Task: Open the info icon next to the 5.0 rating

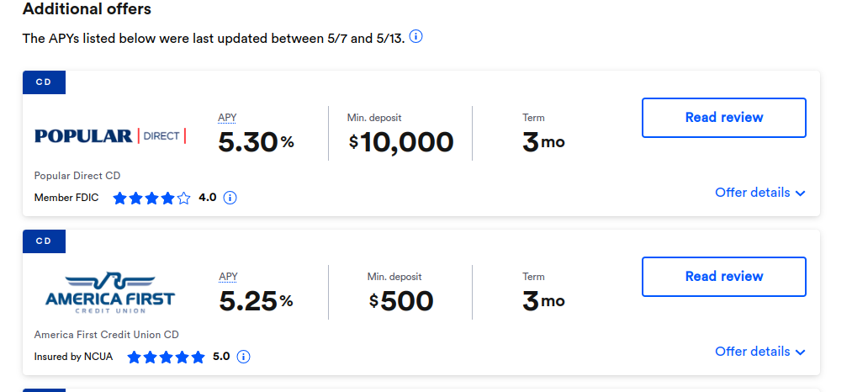Action: tap(243, 357)
